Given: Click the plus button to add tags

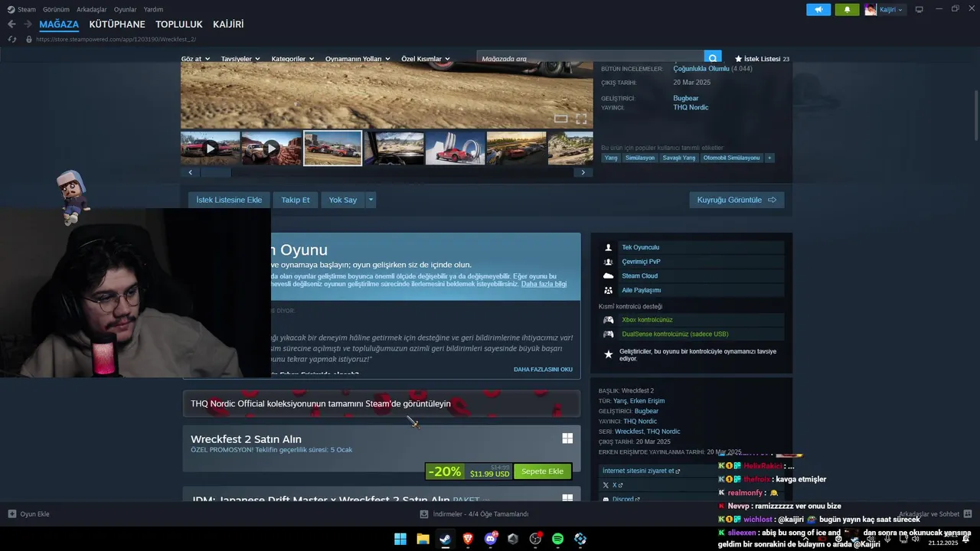Looking at the screenshot, I should click(769, 158).
